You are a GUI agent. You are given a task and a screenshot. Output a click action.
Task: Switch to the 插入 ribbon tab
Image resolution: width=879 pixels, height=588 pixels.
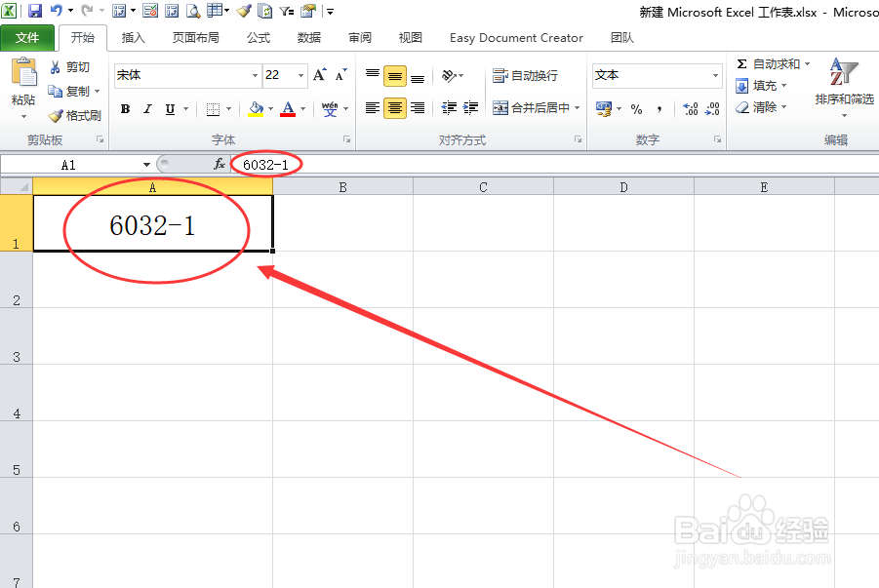(133, 38)
